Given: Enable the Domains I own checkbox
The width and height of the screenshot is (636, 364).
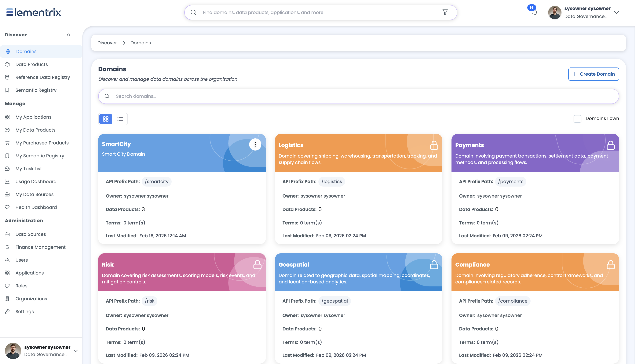Looking at the screenshot, I should pos(577,118).
